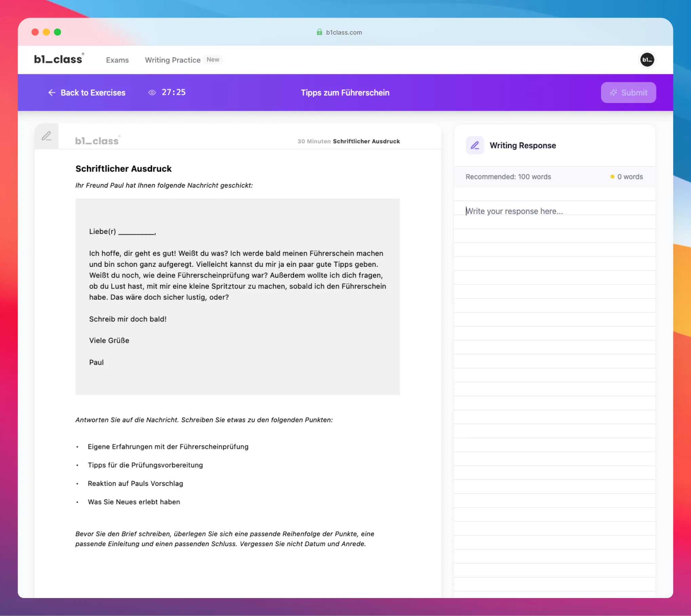Click the back arrow icon in purple bar
The width and height of the screenshot is (691, 616).
coord(52,93)
